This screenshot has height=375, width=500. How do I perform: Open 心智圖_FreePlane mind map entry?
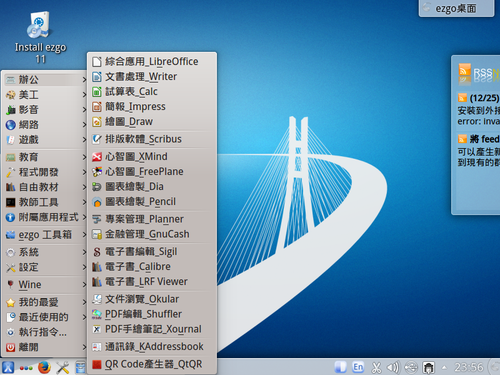pyautogui.click(x=152, y=172)
